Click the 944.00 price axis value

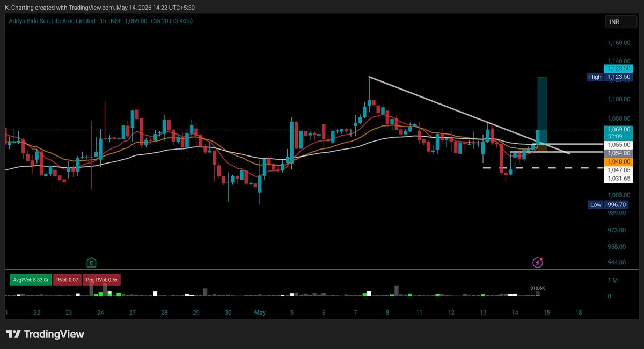tap(617, 262)
